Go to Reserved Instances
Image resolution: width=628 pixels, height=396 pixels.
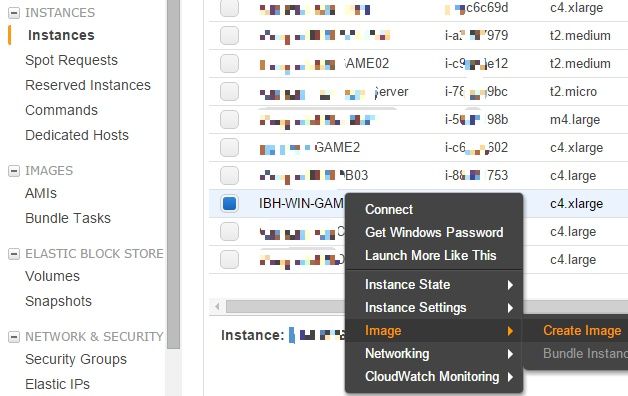88,85
